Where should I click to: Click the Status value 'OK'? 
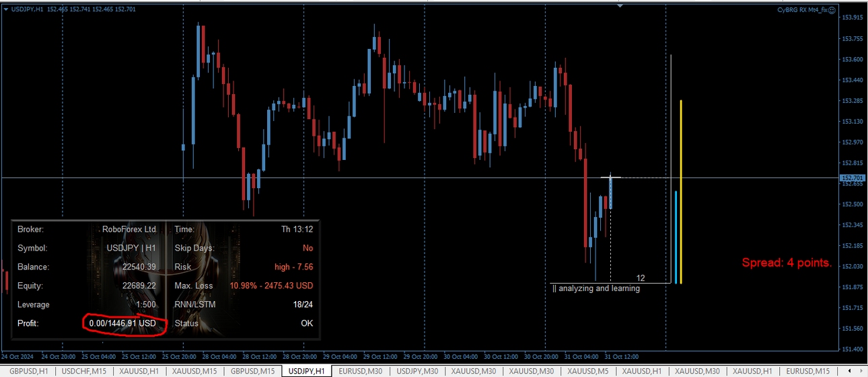[x=307, y=323]
